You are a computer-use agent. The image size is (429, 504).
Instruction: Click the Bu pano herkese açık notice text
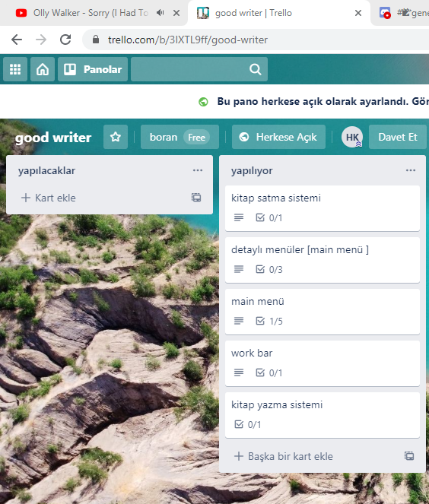tap(323, 101)
